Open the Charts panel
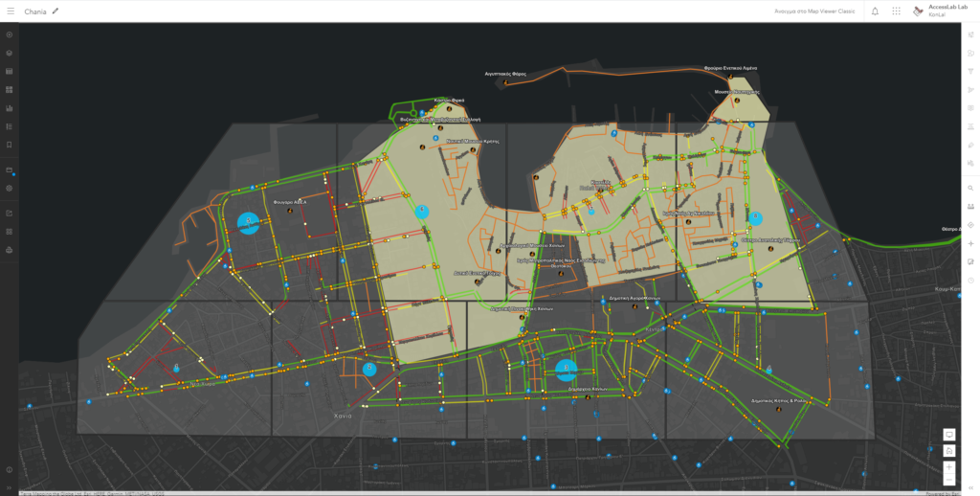Screen dimensions: 980x496 (10, 108)
